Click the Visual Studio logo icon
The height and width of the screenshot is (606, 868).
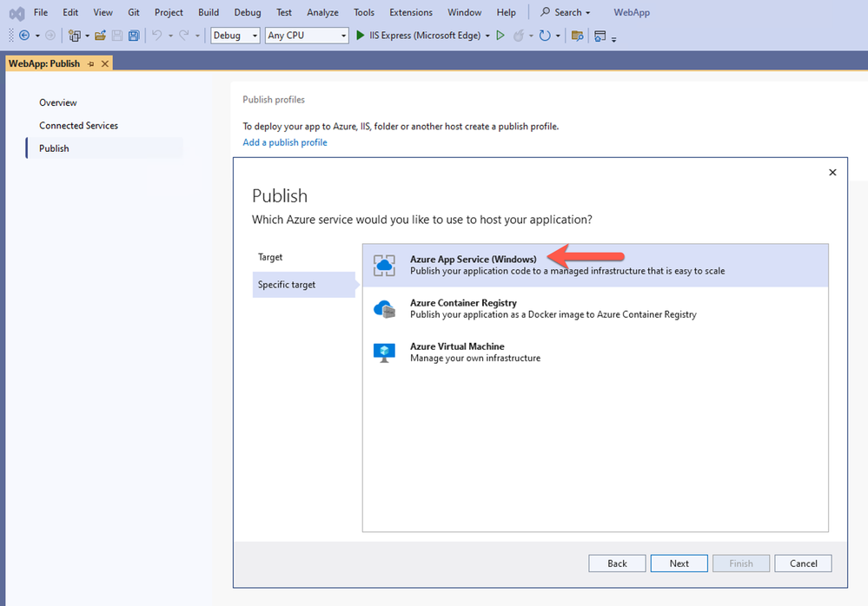[x=17, y=13]
